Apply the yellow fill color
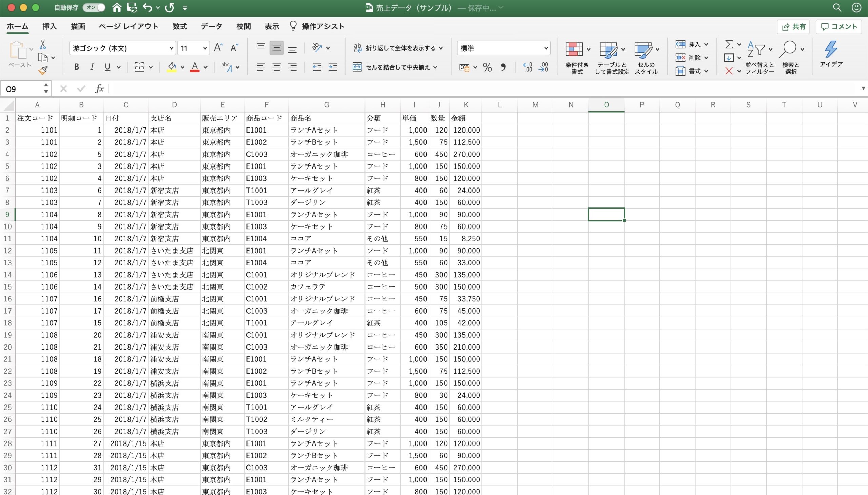 (172, 67)
